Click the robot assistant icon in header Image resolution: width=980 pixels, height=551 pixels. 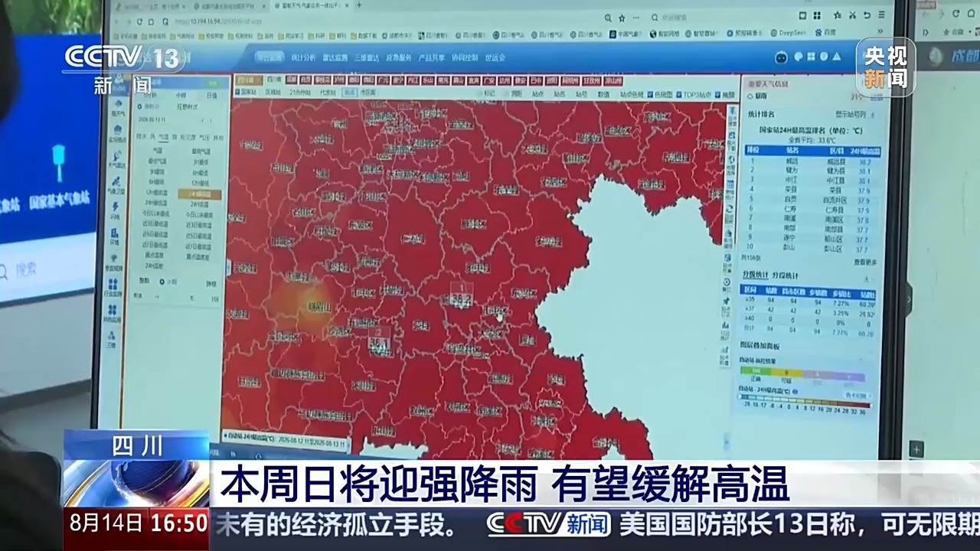coord(782,56)
